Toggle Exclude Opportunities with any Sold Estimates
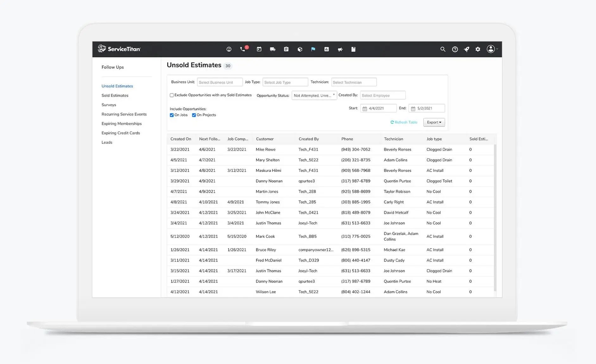 172,95
